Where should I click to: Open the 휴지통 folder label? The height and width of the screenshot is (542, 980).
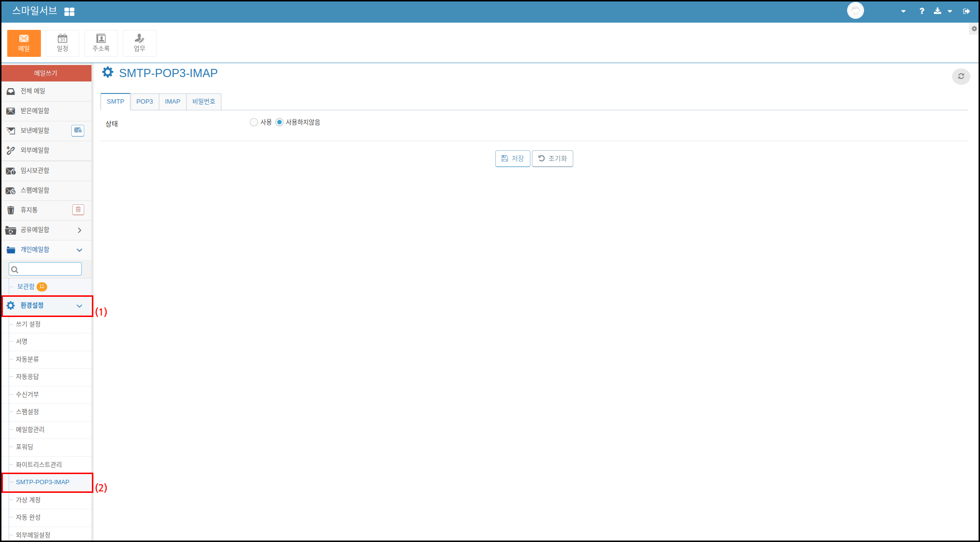pyautogui.click(x=29, y=210)
